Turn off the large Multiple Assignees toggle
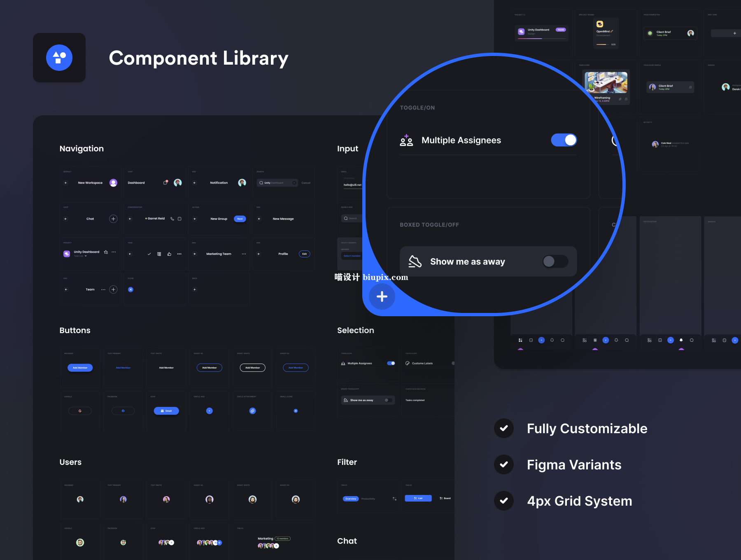 (x=564, y=140)
